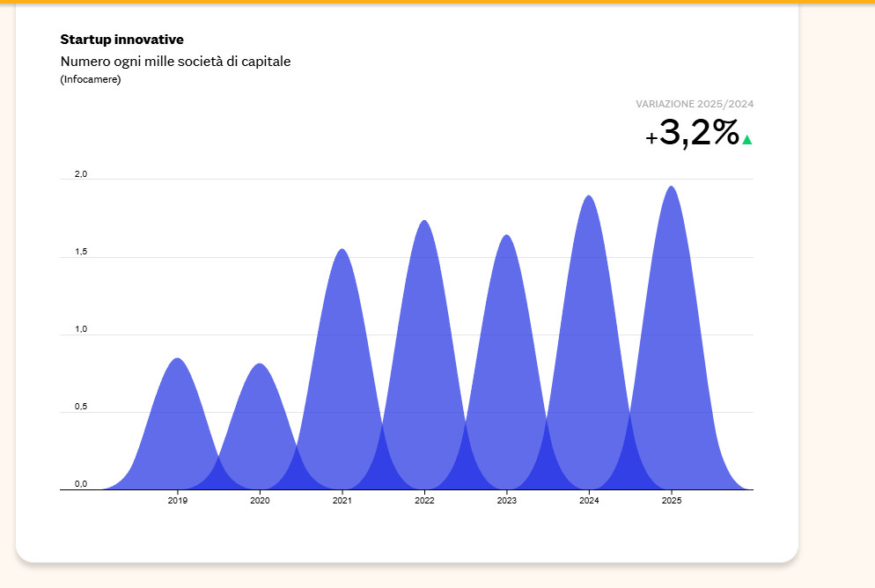Click the 2019 x-axis year label
Screen dimensions: 875x588
[x=178, y=501]
